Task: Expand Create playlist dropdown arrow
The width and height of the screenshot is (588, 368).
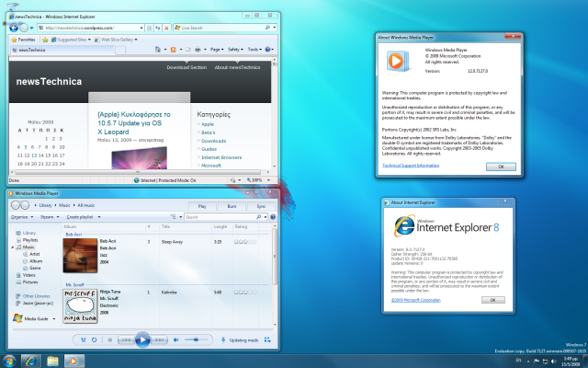Action: coord(99,217)
